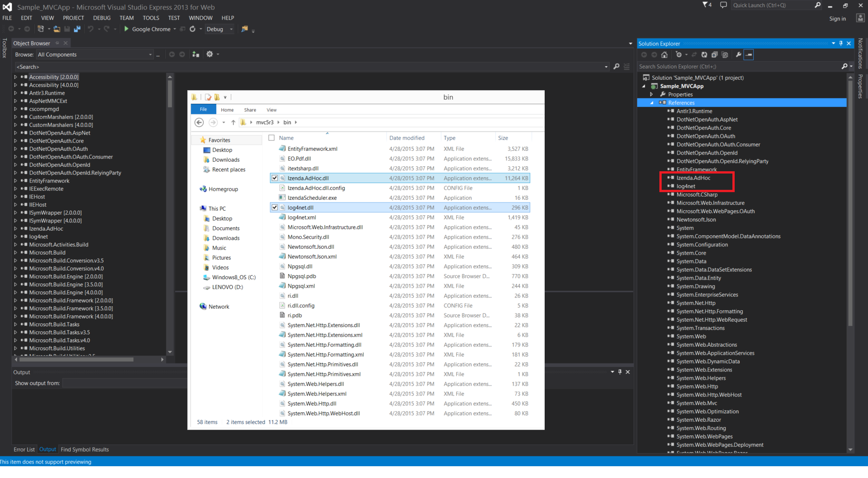868x478 pixels.
Task: Go up one folder level in bin window
Action: point(233,122)
